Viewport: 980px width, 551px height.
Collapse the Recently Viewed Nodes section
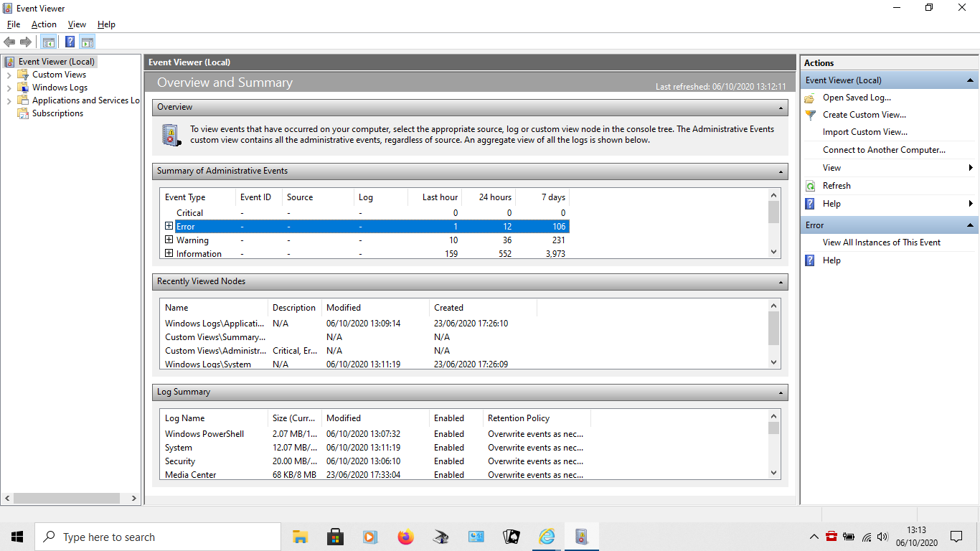pos(781,282)
